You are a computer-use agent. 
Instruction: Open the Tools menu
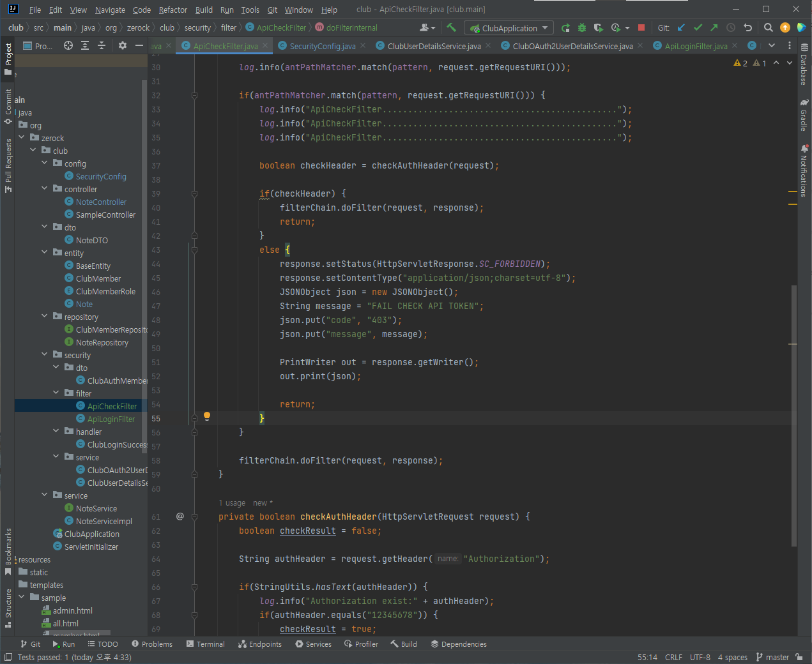(250, 10)
